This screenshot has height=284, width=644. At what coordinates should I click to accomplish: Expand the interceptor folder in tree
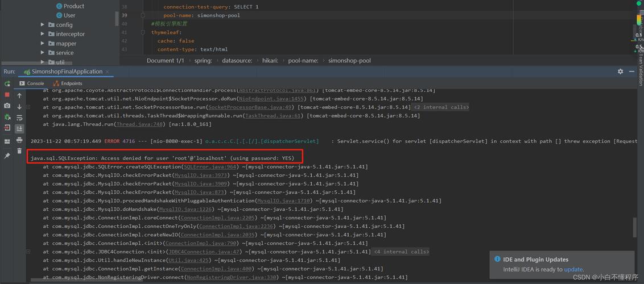coord(43,34)
